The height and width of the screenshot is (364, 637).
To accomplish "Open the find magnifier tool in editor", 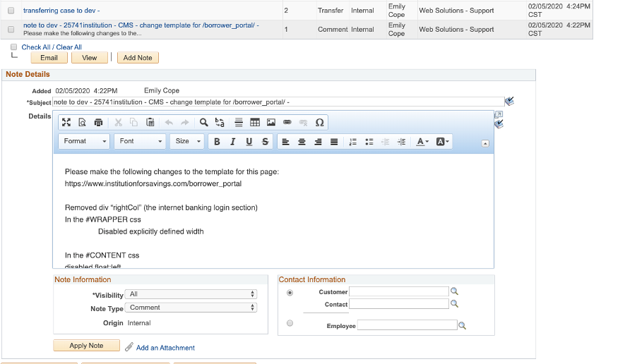I will tap(204, 122).
